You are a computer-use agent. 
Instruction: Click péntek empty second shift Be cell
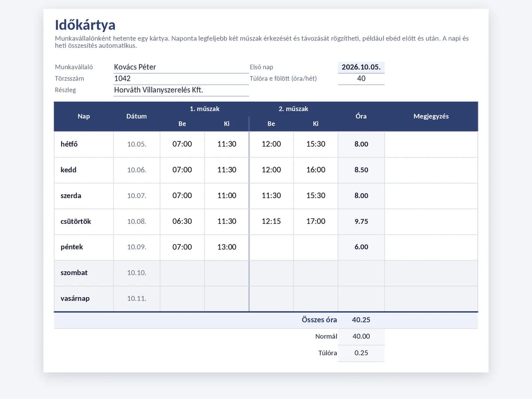(x=271, y=247)
